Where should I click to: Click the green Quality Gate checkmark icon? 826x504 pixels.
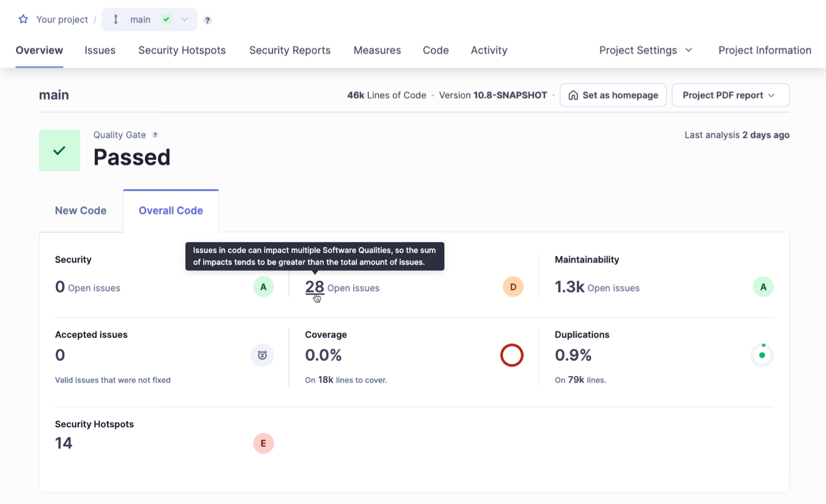coord(59,150)
